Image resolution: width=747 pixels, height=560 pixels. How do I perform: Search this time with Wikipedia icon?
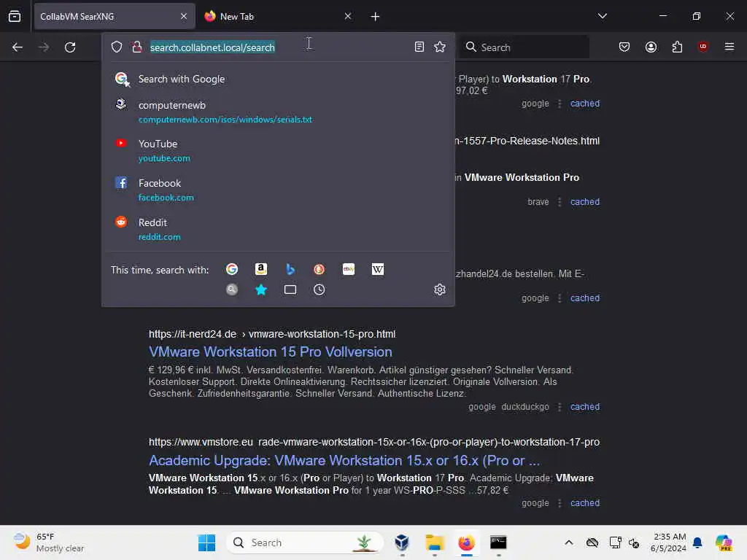(x=378, y=269)
